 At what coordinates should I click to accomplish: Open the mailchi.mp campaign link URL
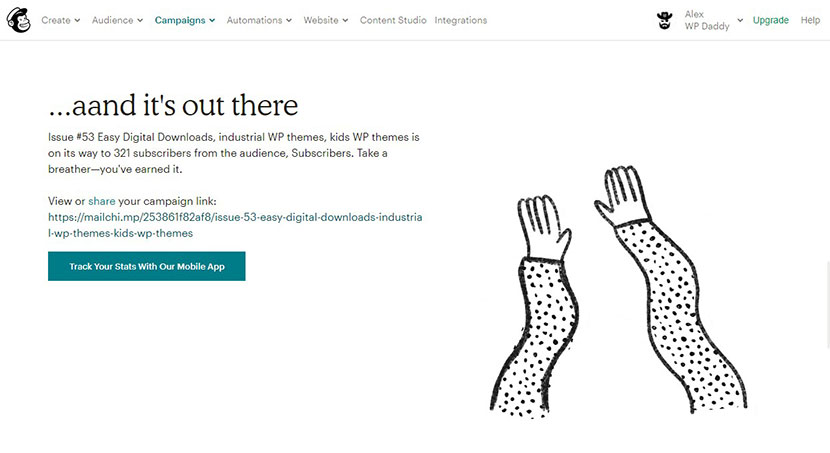click(x=235, y=225)
